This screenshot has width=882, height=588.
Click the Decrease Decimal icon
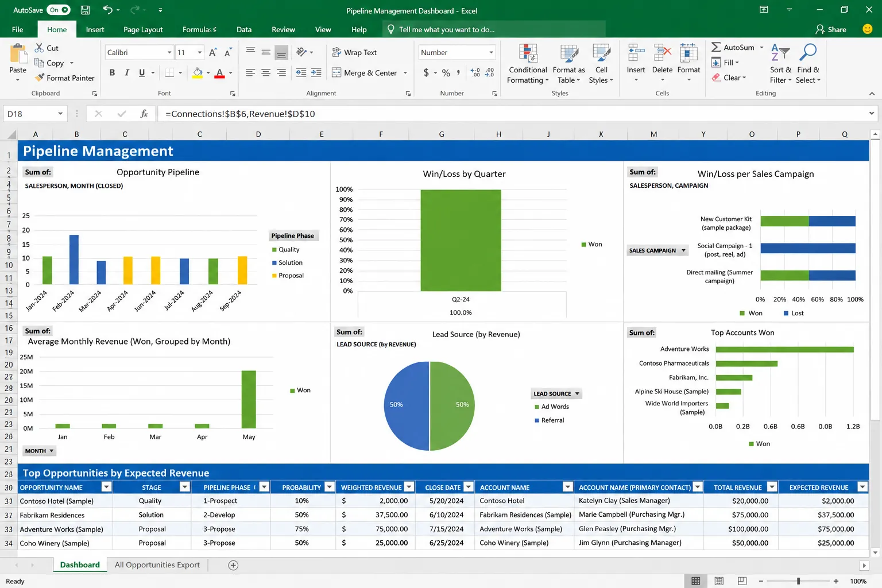489,73
